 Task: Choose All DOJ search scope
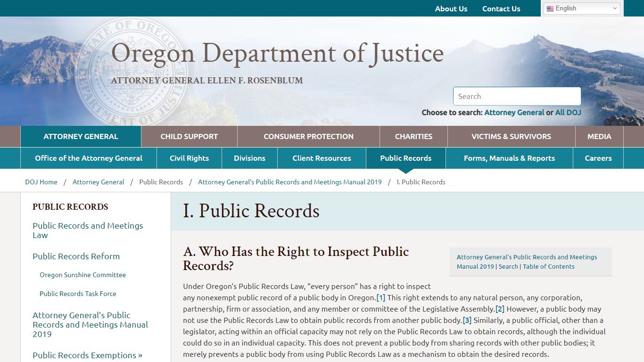tap(568, 112)
